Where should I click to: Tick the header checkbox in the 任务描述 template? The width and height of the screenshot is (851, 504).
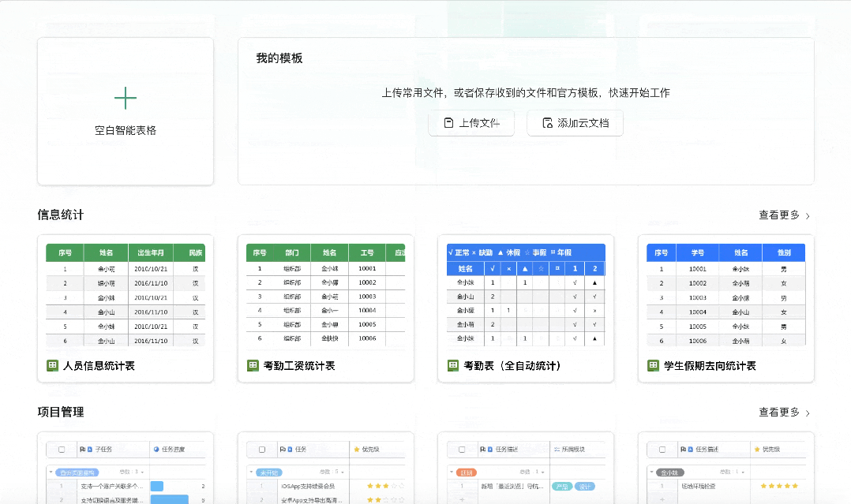[460, 448]
